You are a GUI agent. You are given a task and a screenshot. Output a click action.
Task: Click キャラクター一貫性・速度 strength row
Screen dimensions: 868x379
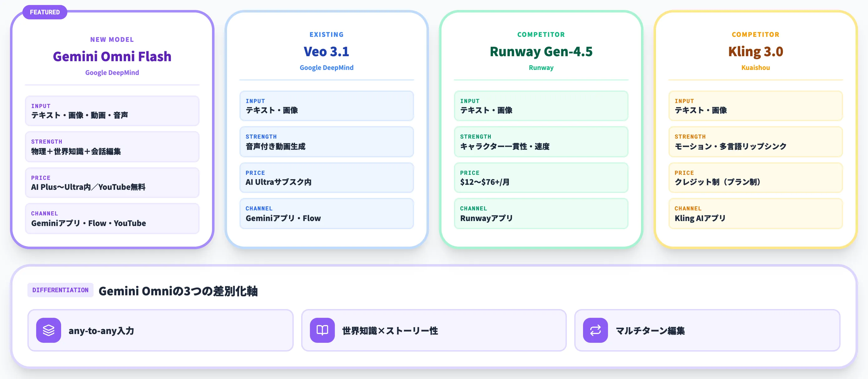tap(541, 142)
